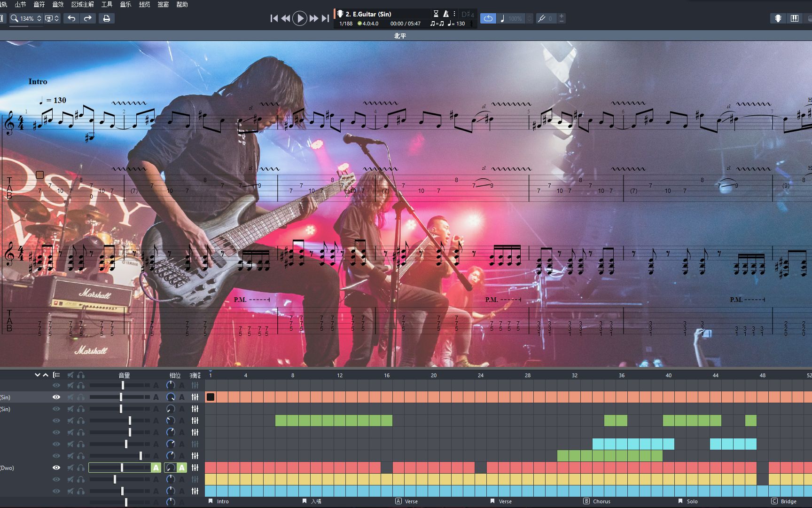This screenshot has height=508, width=812.
Task: Show the piano keyboard view
Action: coord(795,18)
